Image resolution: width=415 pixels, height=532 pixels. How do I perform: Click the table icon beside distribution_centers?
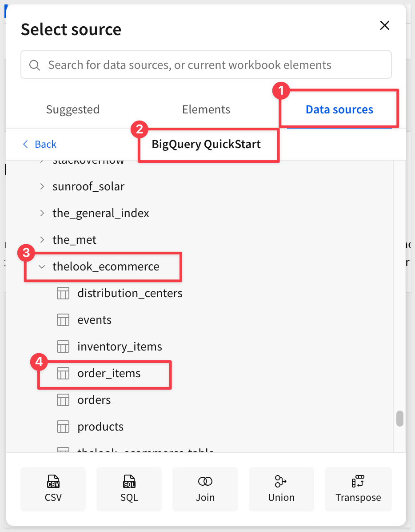63,294
